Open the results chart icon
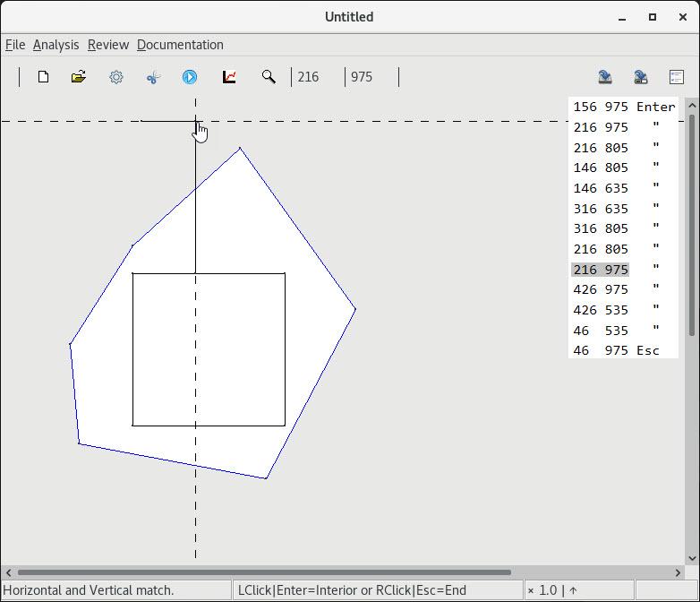The height and width of the screenshot is (602, 700). pos(229,77)
